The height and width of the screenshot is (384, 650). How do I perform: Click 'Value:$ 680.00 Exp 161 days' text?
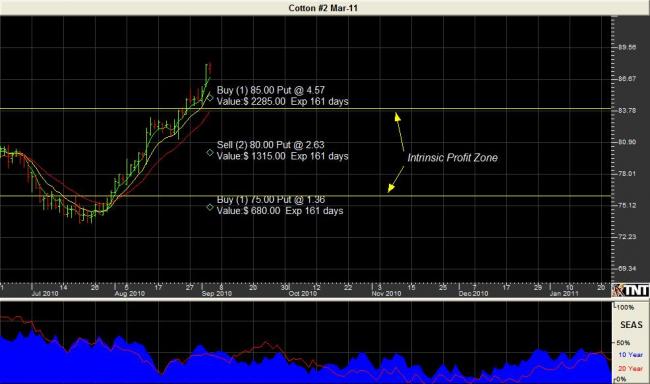[280, 211]
